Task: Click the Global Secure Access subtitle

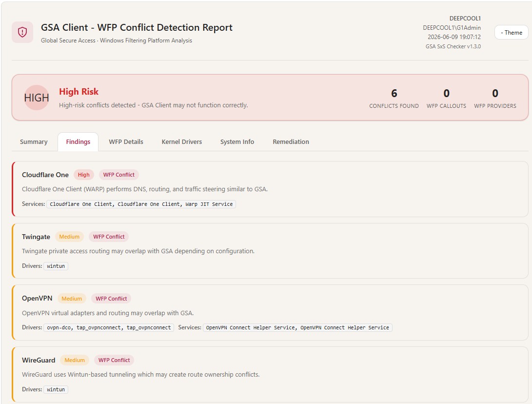Action: pyautogui.click(x=117, y=40)
